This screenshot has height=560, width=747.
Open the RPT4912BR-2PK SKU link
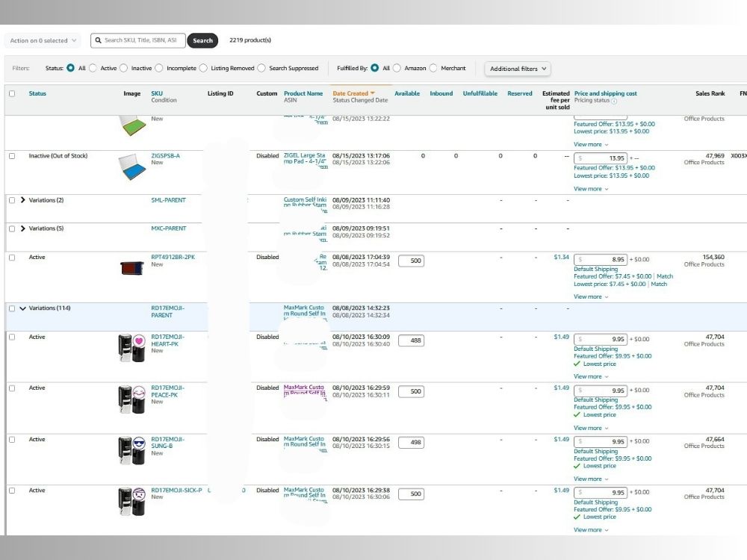[x=173, y=257]
